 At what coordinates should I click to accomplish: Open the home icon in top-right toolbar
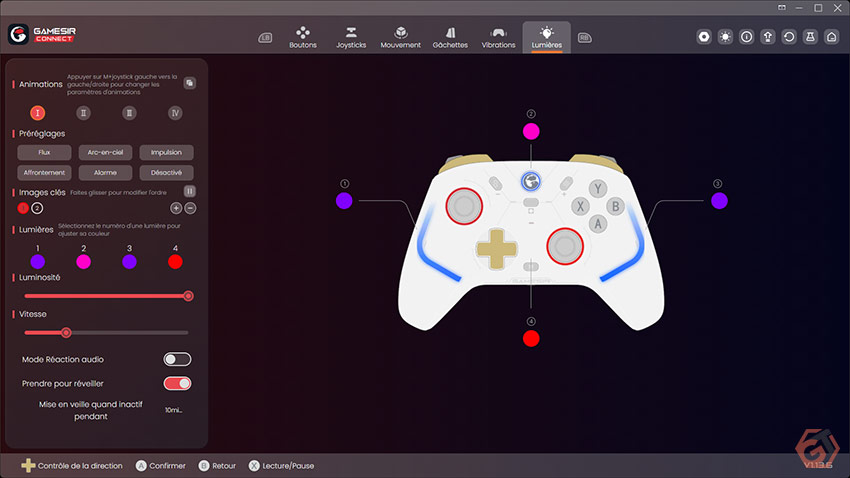coord(832,37)
